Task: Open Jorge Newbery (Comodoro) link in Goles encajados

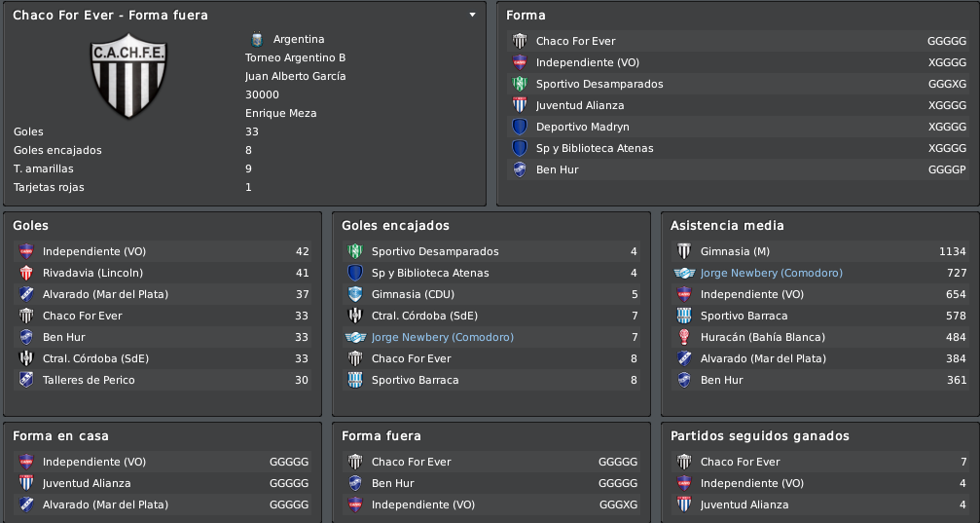Action: pos(443,337)
